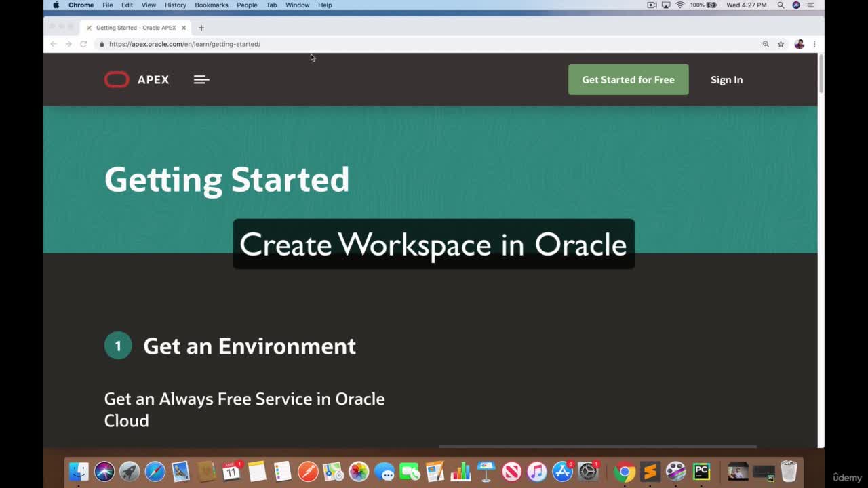This screenshot has width=868, height=488.
Task: Click the Getting Started page title
Action: pyautogui.click(x=226, y=180)
